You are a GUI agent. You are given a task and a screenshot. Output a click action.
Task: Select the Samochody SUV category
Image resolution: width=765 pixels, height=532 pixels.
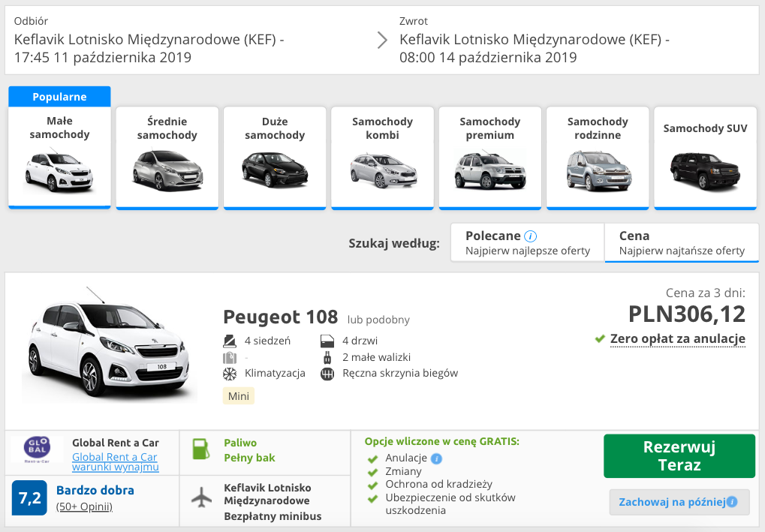[705, 158]
